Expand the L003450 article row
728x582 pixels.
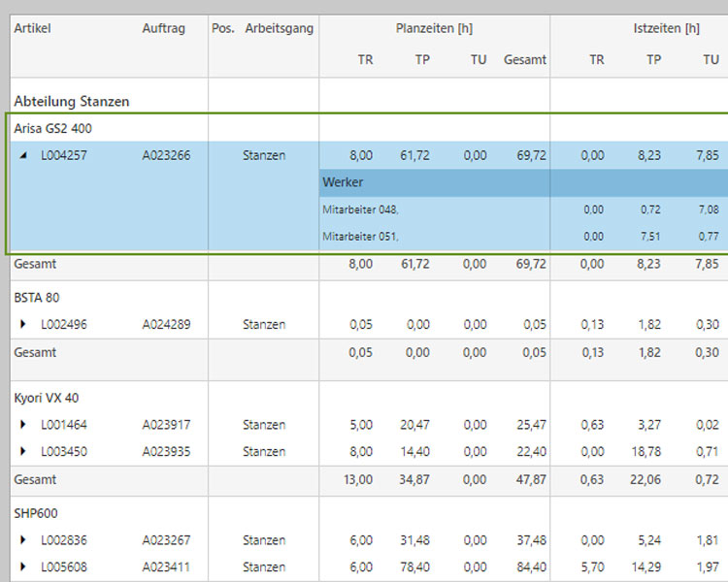(22, 451)
